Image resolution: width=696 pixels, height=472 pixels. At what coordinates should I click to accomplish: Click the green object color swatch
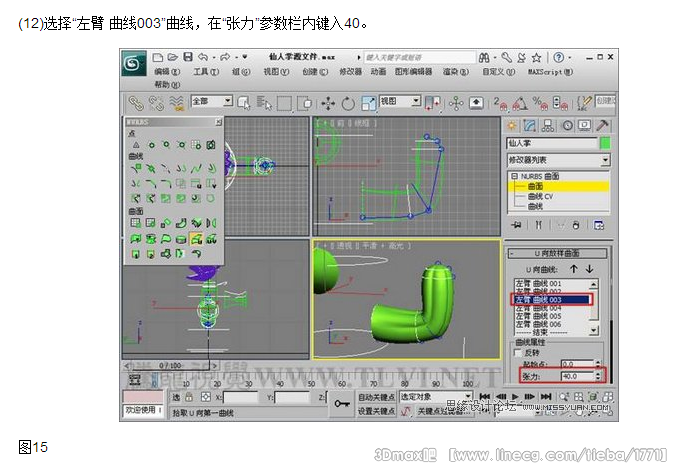[605, 143]
